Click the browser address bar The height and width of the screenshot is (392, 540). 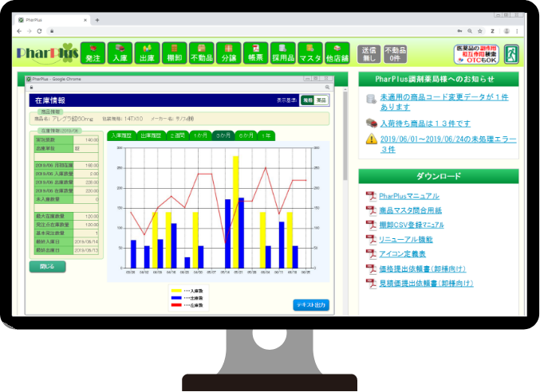[239, 30]
